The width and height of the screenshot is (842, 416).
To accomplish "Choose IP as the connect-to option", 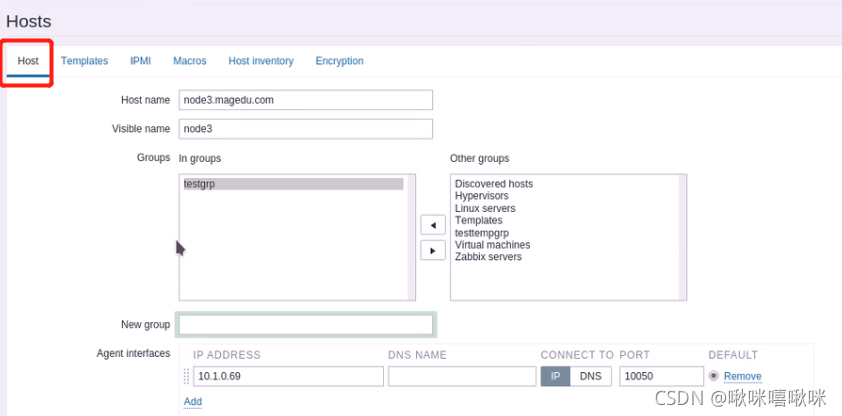I will [x=555, y=376].
